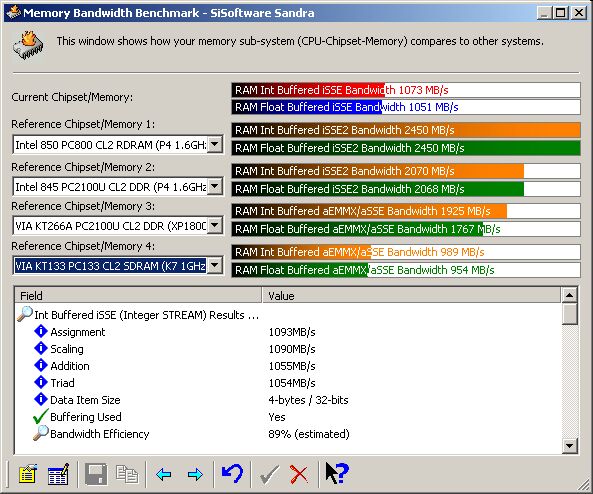Click the 4-bytes / 32-bits value
Screen dimensions: 593x494
coord(308,400)
